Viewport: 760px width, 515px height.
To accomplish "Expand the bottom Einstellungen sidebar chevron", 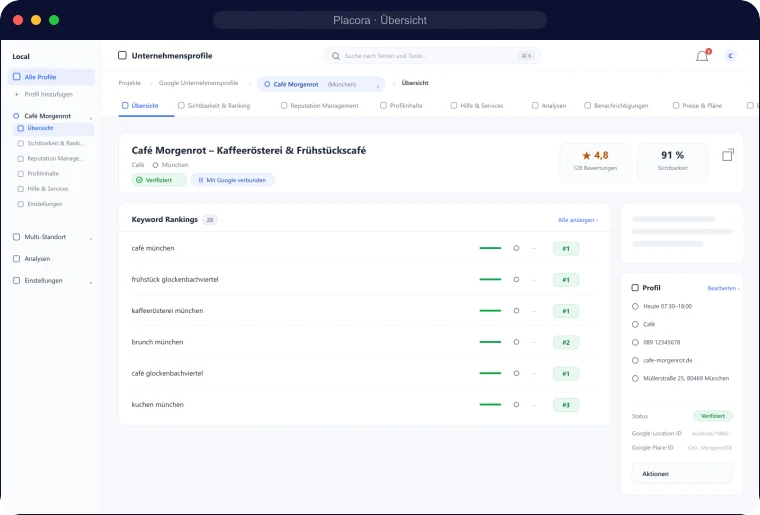I will point(91,282).
